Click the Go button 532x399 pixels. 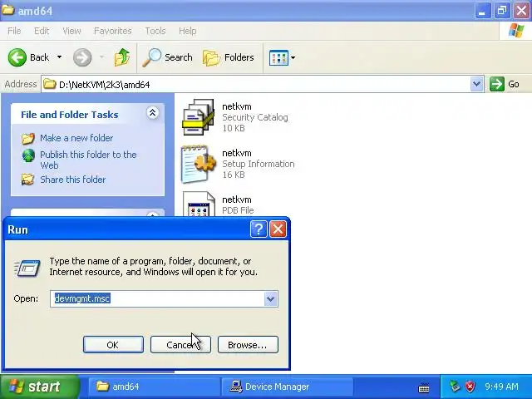click(505, 84)
